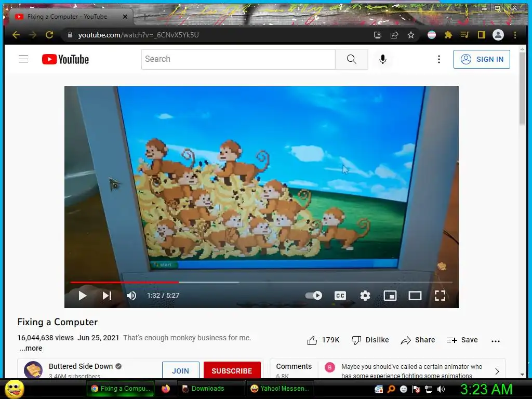The image size is (532, 399).
Task: Click the padlock site info icon
Action: tap(70, 35)
